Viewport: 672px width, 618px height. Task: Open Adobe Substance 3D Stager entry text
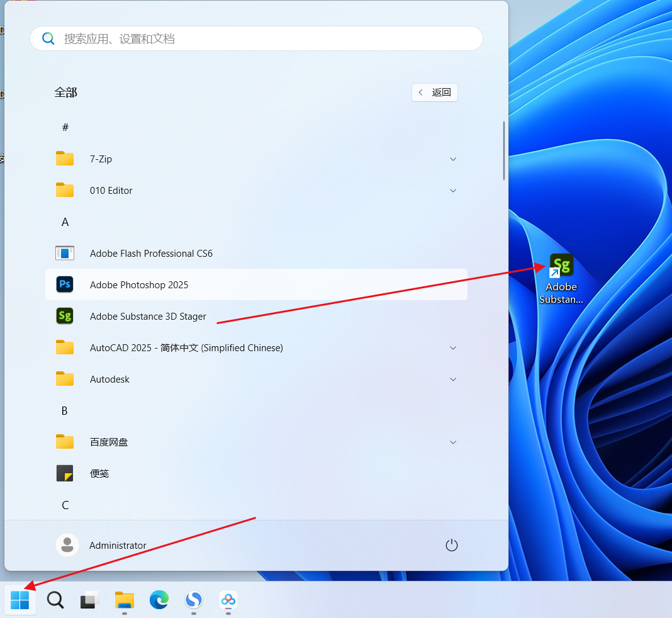[x=148, y=317]
